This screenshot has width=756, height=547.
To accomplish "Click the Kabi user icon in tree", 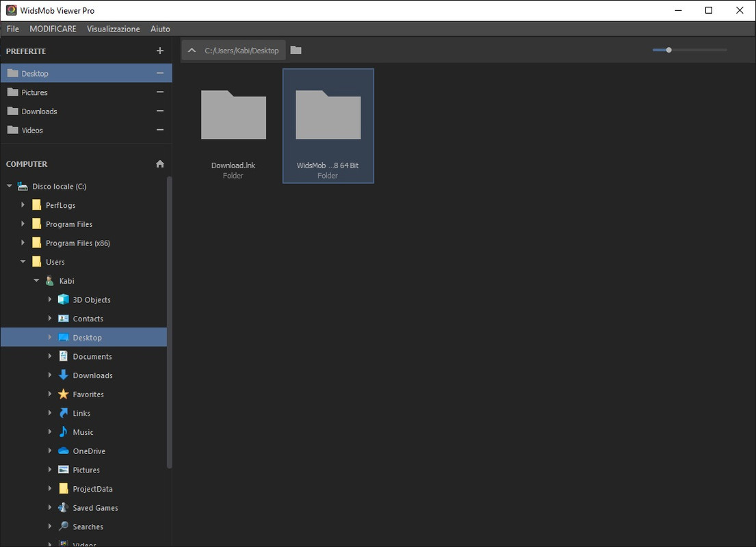I will [x=50, y=280].
